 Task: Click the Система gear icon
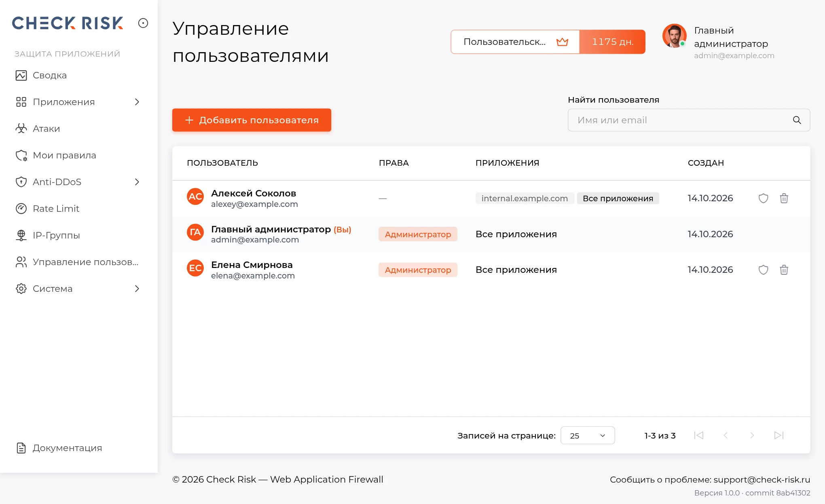(21, 289)
